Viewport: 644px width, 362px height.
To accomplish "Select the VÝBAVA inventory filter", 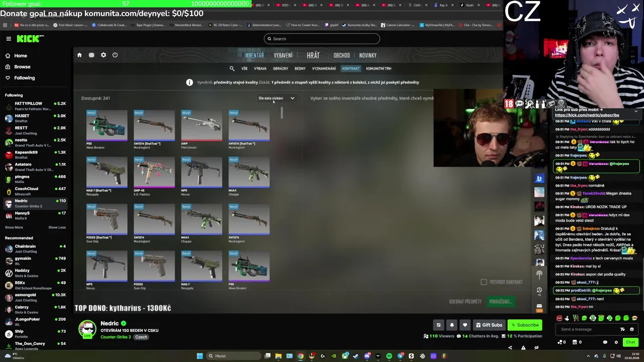I will tap(260, 68).
